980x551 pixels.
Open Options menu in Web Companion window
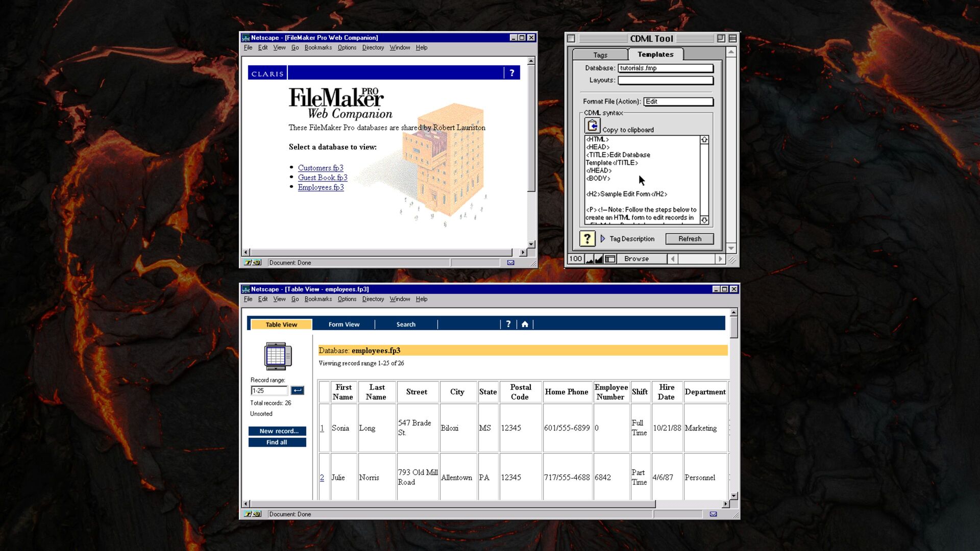coord(347,48)
